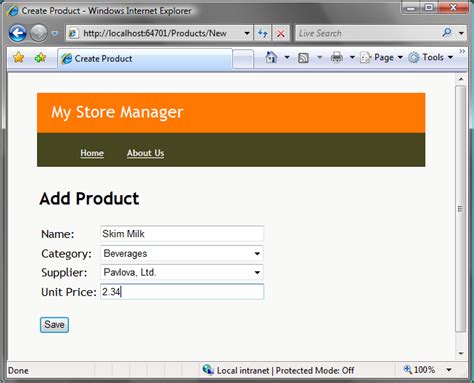Click the Supplier label
This screenshot has height=383, width=474.
(x=64, y=273)
